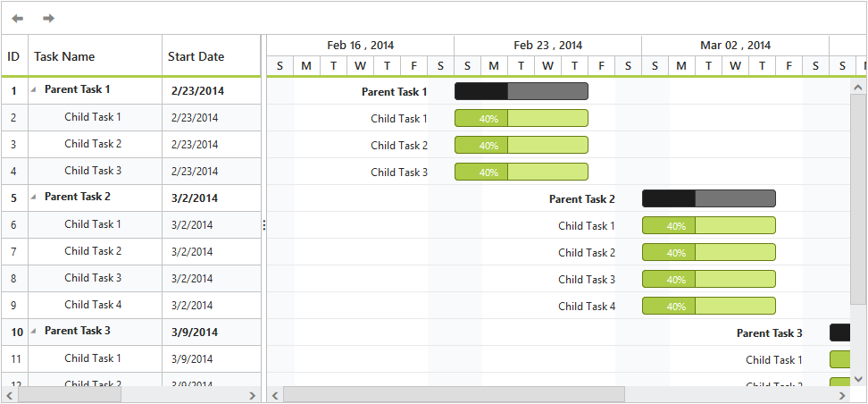Click the Feb 23, 2014 week header
The height and width of the screenshot is (404, 868).
[547, 45]
